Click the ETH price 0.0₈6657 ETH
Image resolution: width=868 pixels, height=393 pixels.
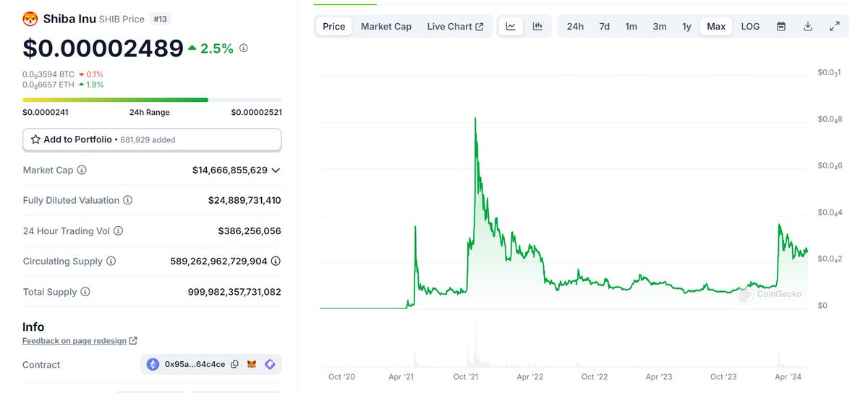tap(48, 85)
